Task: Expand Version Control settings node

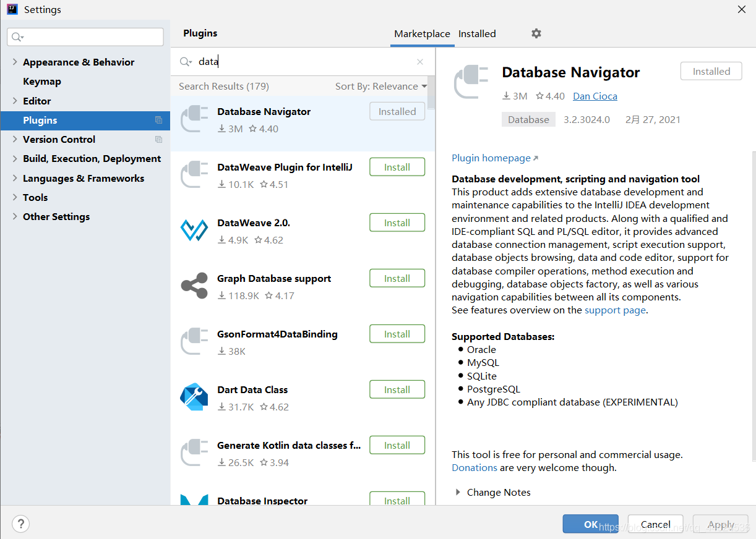Action: [15, 139]
